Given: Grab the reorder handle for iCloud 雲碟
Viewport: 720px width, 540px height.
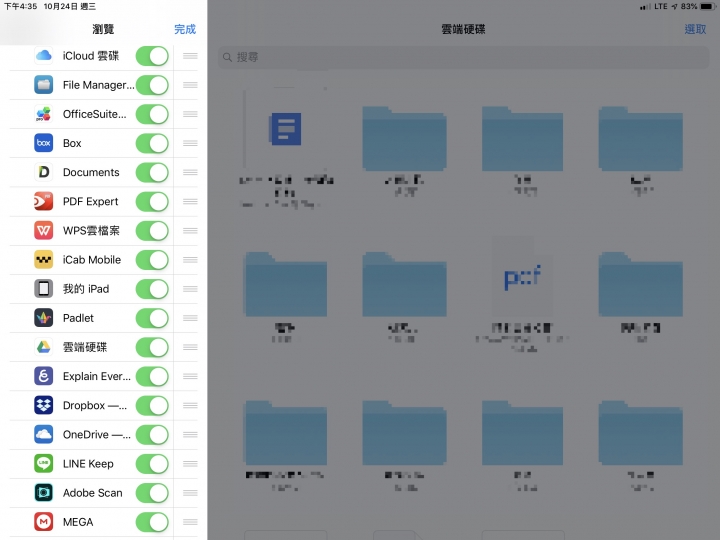Looking at the screenshot, I should tap(190, 56).
